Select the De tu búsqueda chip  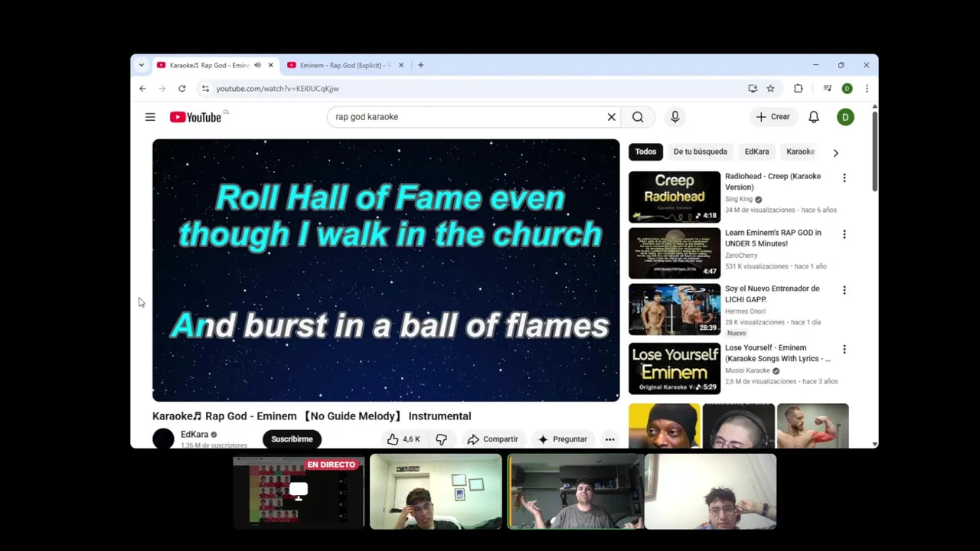[701, 152]
